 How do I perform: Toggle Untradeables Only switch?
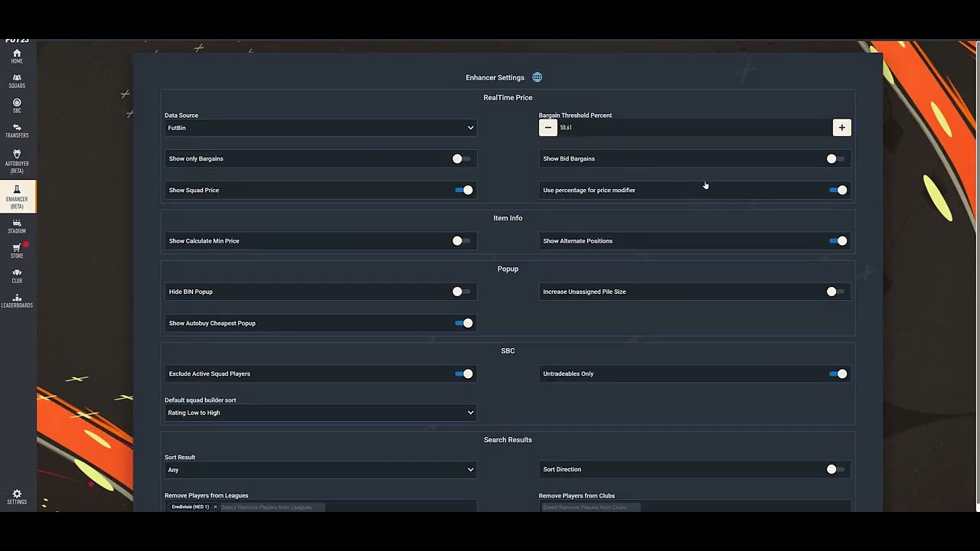point(838,373)
